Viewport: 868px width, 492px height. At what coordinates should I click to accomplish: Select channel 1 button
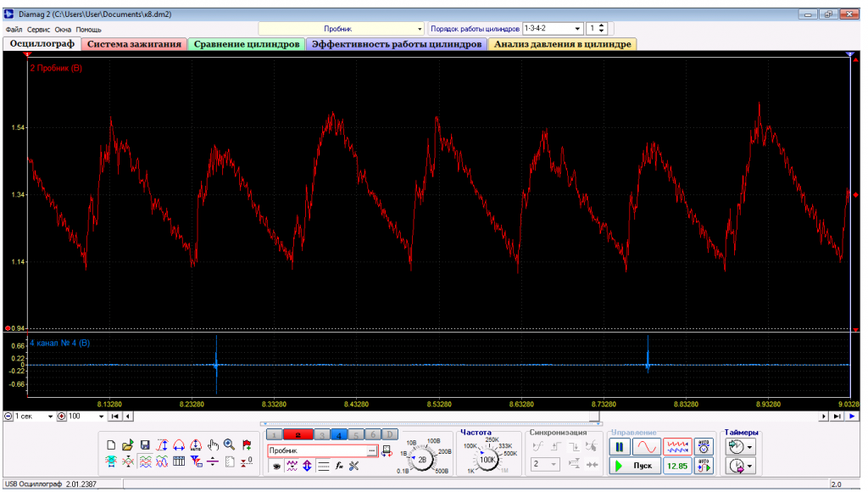(x=274, y=435)
